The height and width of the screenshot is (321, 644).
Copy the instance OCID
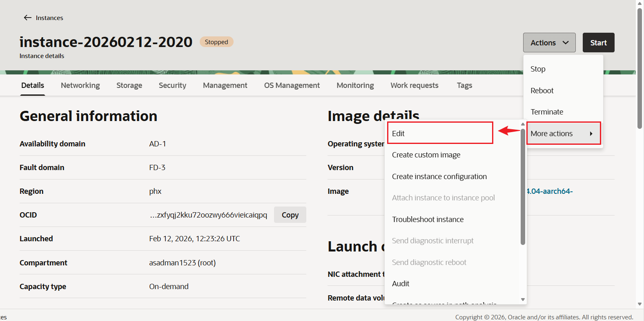coord(290,215)
